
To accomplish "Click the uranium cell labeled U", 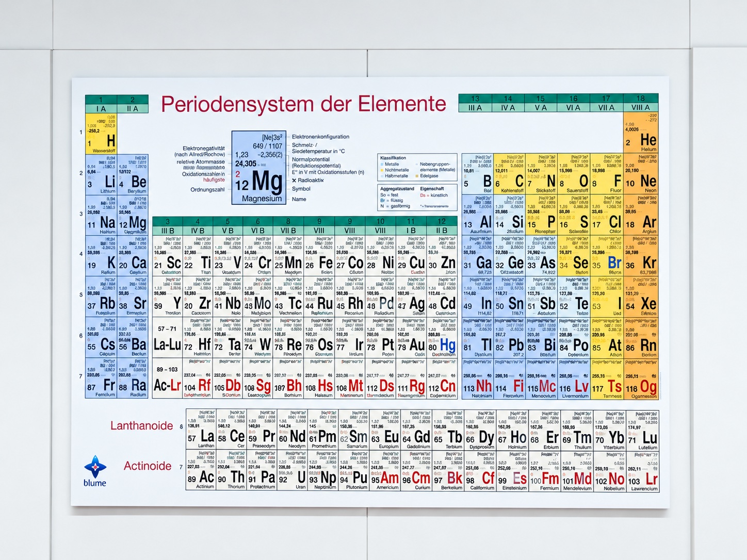I will (293, 470).
